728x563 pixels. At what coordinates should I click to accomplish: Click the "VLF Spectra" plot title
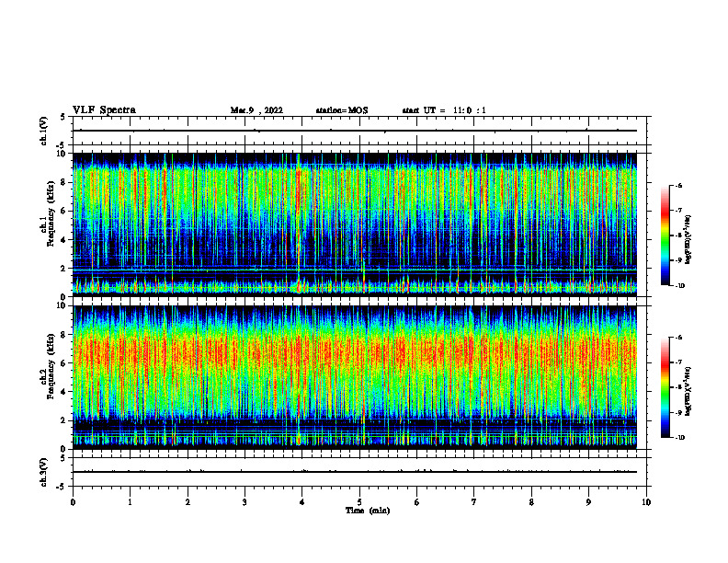click(x=104, y=110)
